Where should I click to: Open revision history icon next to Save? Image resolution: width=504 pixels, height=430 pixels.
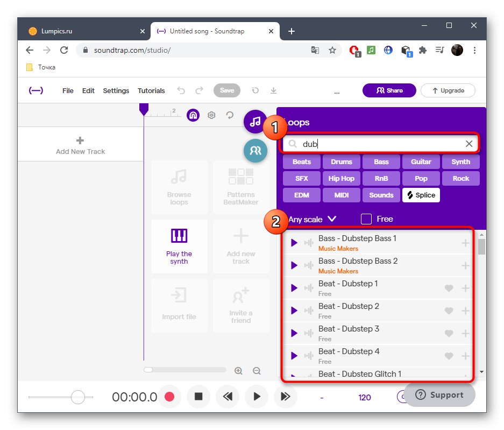[x=255, y=91]
